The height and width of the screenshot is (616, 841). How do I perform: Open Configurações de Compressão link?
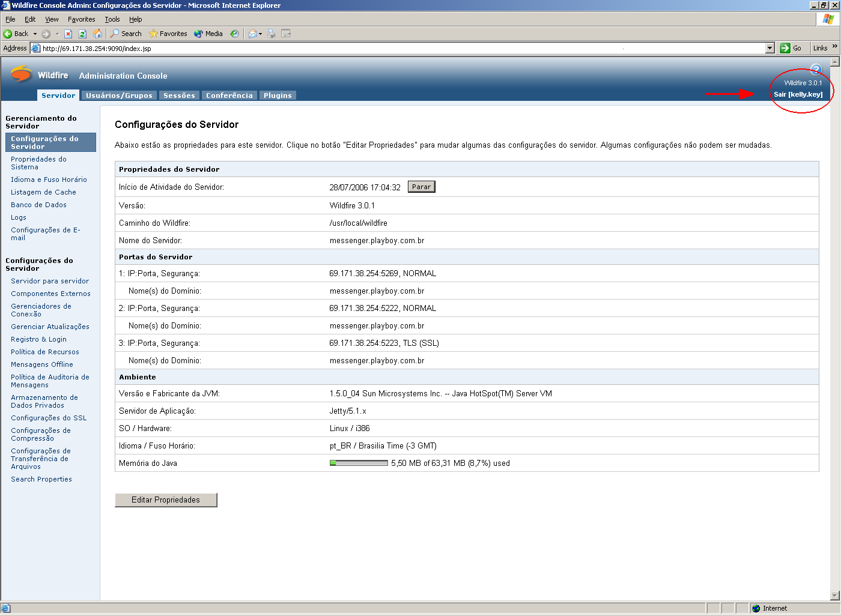[x=41, y=434]
